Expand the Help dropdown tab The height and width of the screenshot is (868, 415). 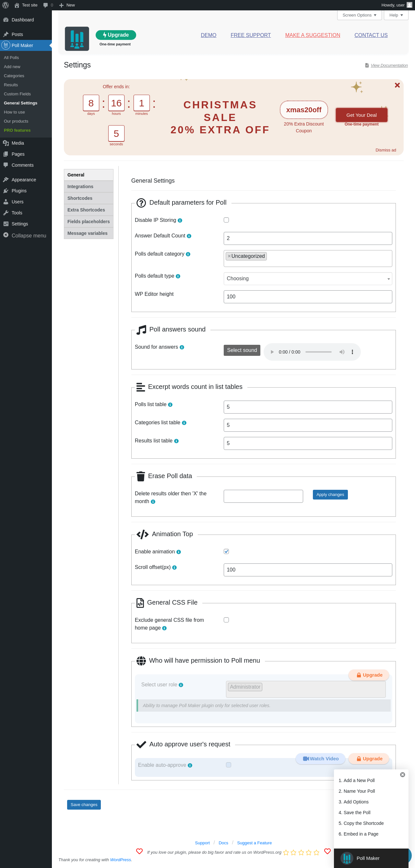(396, 15)
